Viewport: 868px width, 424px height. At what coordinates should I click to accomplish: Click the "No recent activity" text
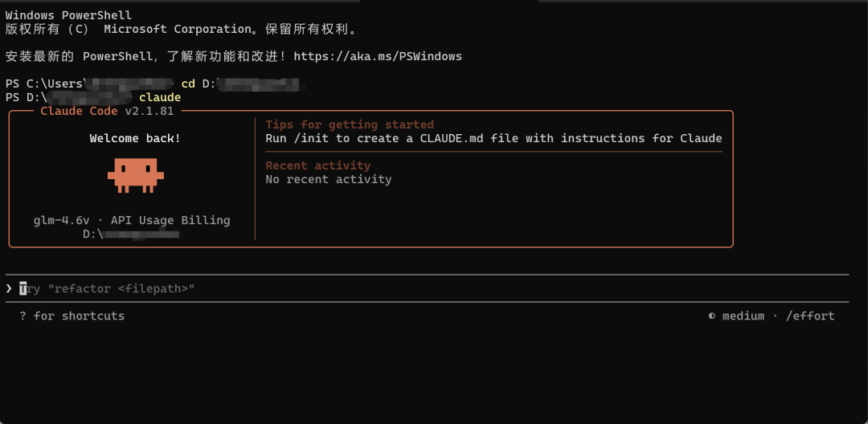tap(329, 179)
